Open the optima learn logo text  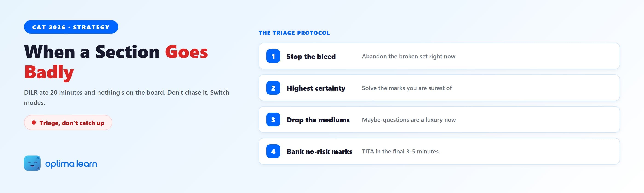[71, 164]
